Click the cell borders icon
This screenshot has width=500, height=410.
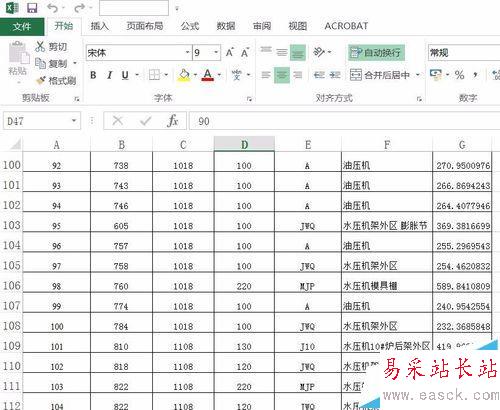154,75
